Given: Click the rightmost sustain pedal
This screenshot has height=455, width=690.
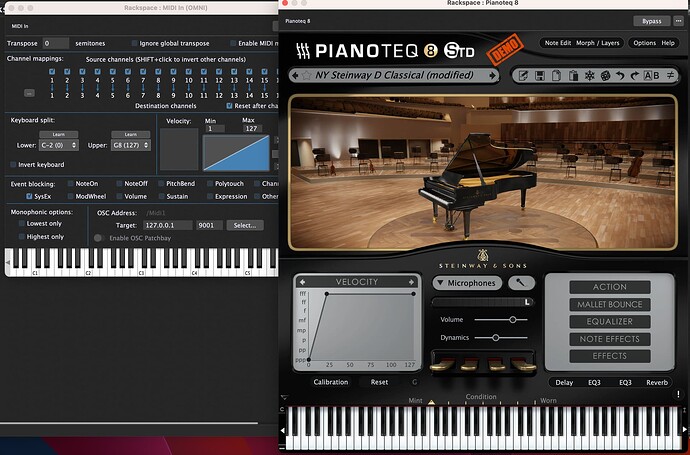Looking at the screenshot, I should point(523,365).
